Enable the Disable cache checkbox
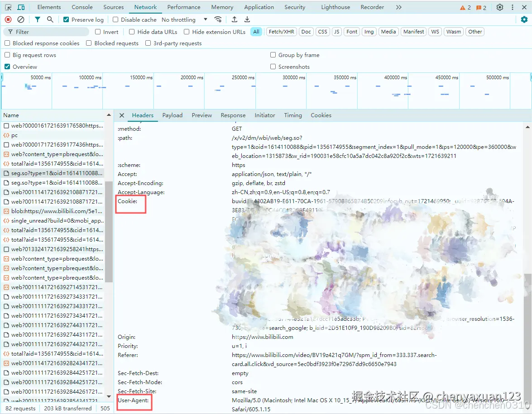Image resolution: width=532 pixels, height=414 pixels. point(115,19)
